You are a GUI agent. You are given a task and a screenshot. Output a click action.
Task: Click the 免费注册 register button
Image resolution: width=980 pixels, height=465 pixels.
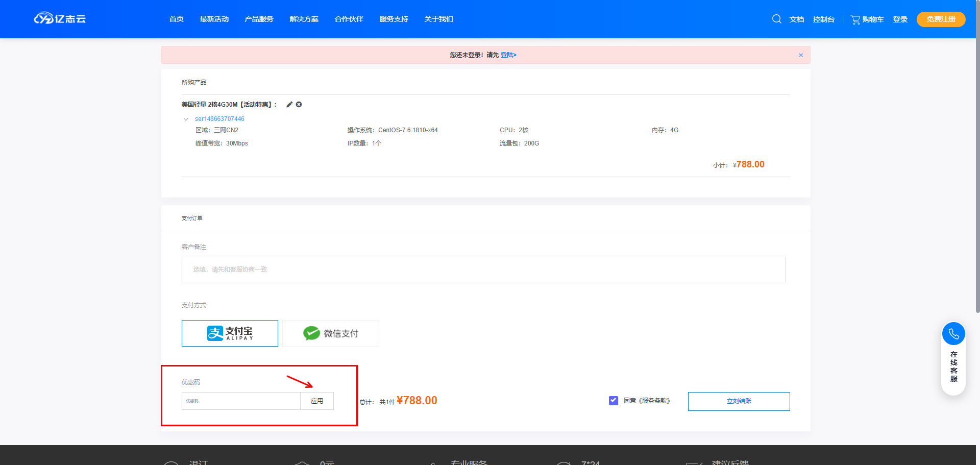941,19
